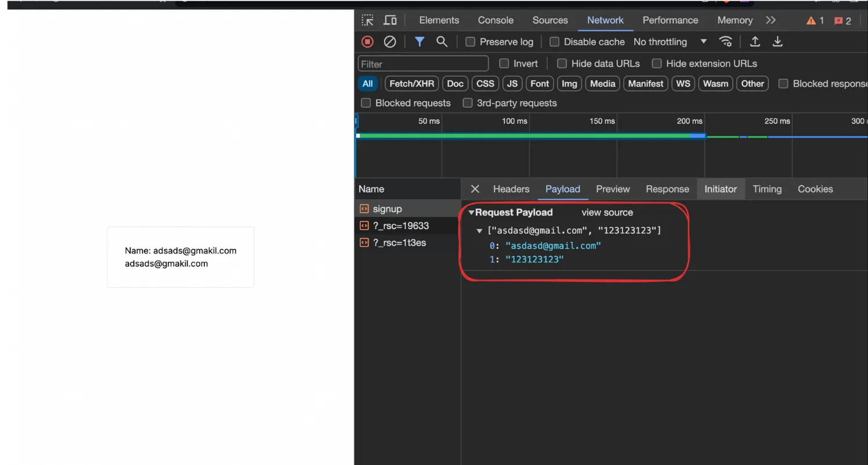Open the Timing tab of request

pyautogui.click(x=767, y=189)
